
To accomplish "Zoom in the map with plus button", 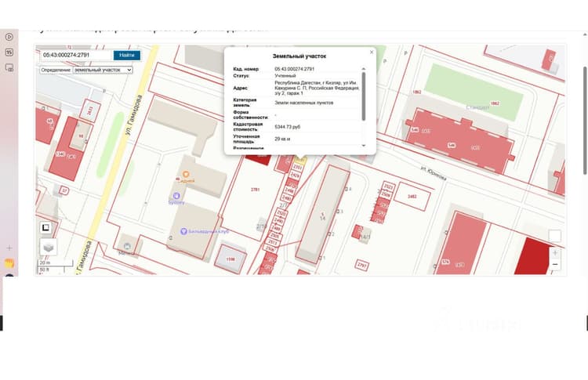I will coord(555,253).
